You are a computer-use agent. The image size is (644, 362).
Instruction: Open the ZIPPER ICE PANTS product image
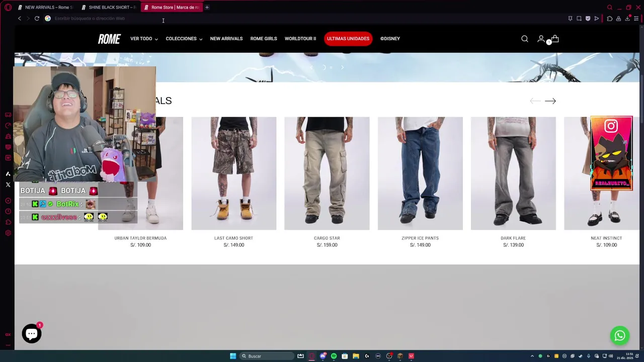(420, 173)
